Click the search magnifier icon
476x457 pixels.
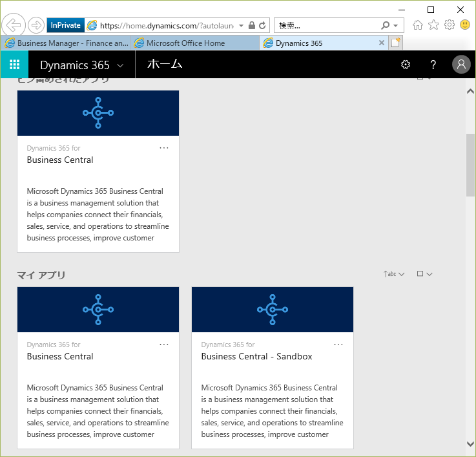click(385, 25)
